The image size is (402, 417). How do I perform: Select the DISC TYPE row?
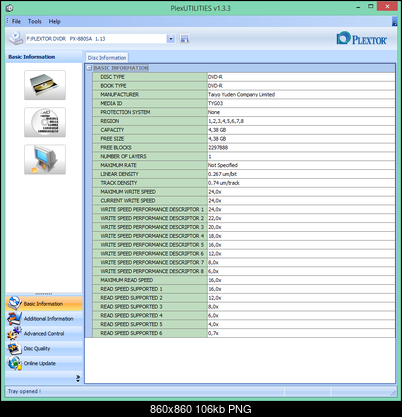(x=244, y=77)
